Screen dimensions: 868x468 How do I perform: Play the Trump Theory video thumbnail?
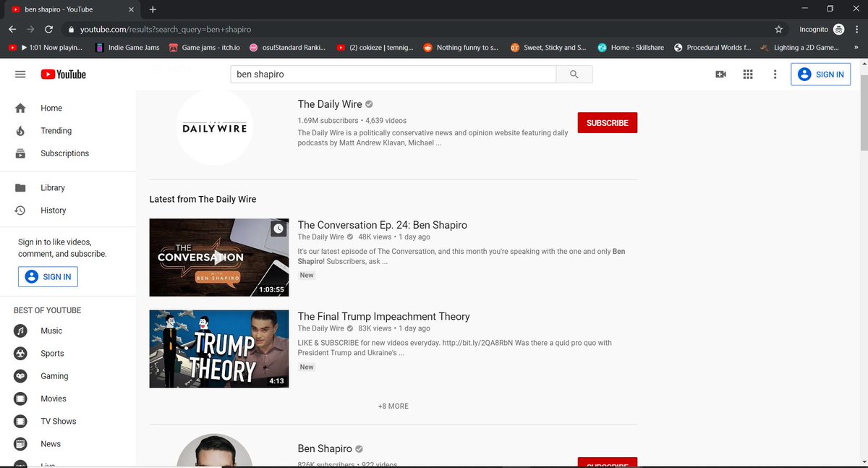tap(219, 349)
